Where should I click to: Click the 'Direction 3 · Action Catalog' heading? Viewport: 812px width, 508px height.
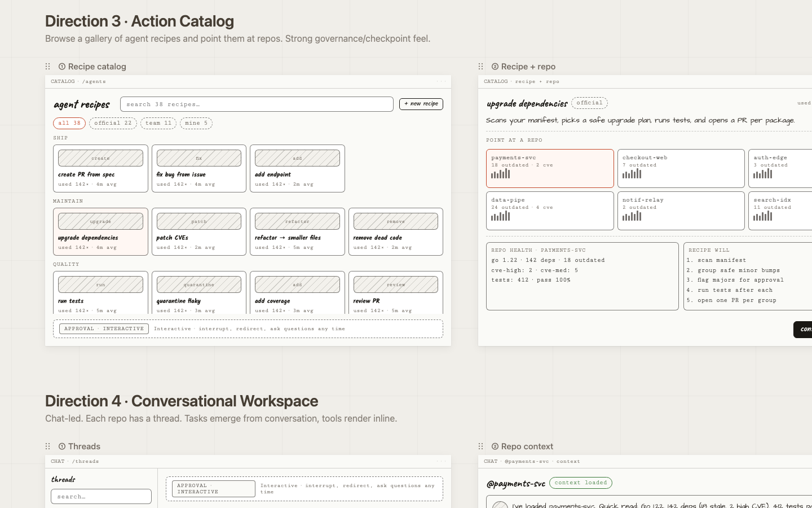point(139,21)
